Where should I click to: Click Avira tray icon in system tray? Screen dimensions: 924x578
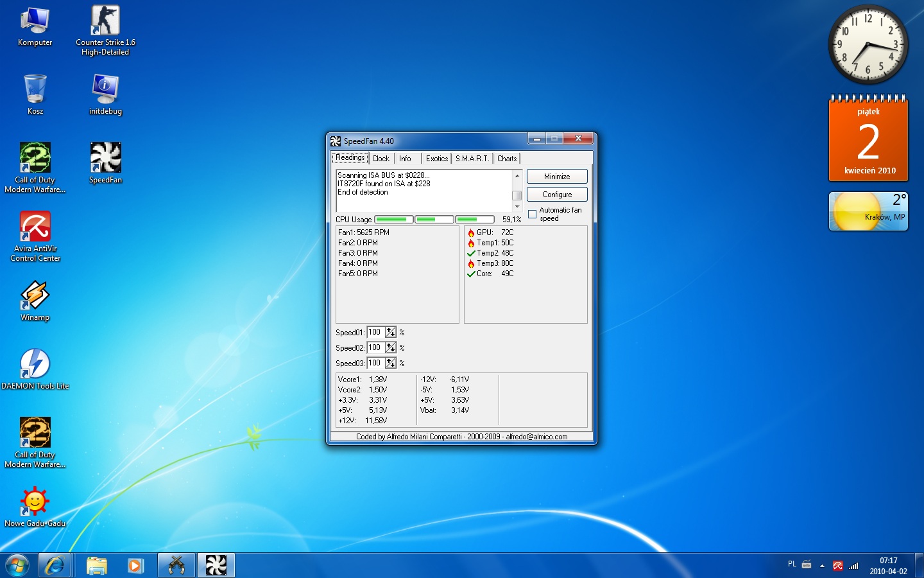pyautogui.click(x=837, y=565)
